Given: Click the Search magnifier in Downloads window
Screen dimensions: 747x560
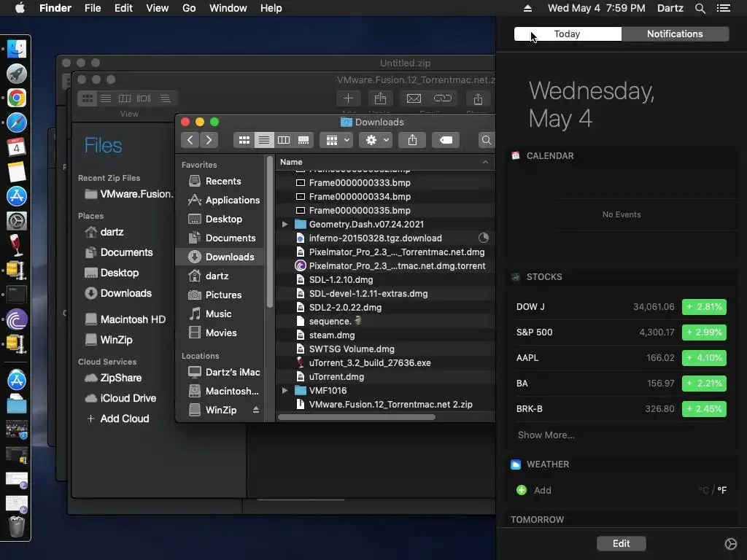Looking at the screenshot, I should 486,140.
